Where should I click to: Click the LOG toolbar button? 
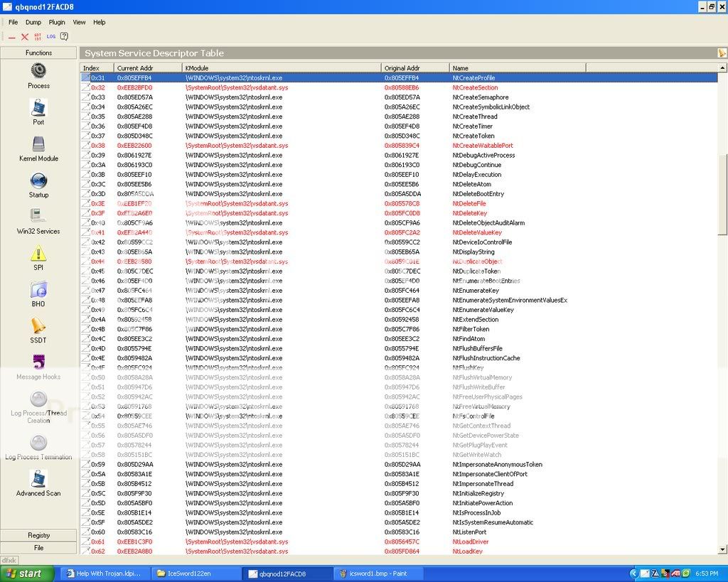tap(51, 36)
